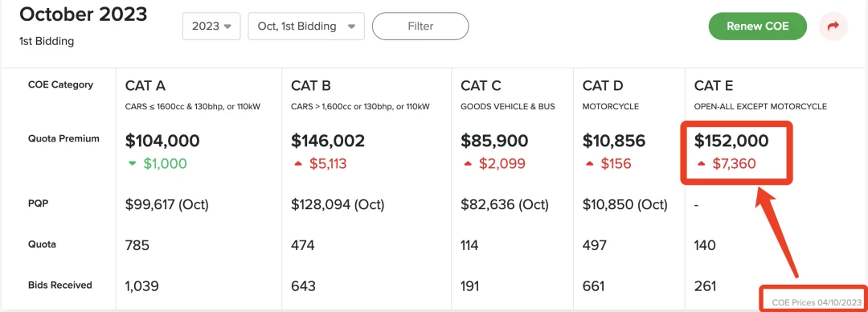Screen dimensions: 868x312
Task: Click the $128,094 (Oct) PQP value
Action: point(338,204)
